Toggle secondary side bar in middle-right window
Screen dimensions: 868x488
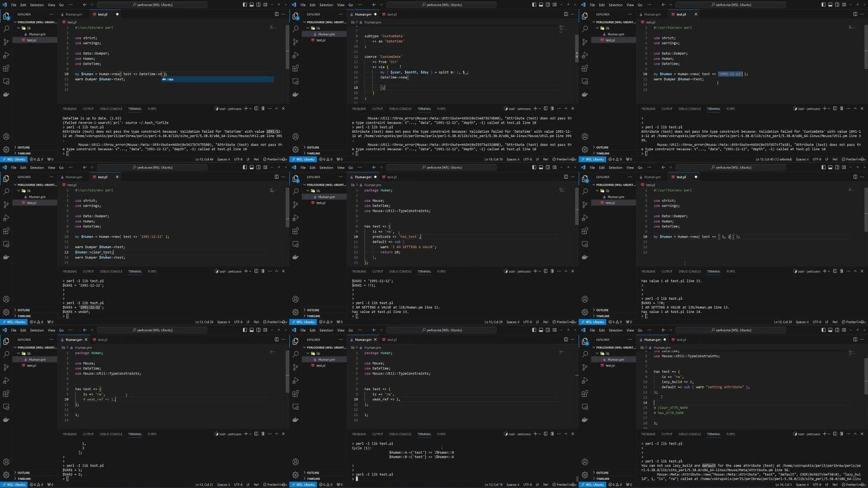(x=837, y=167)
